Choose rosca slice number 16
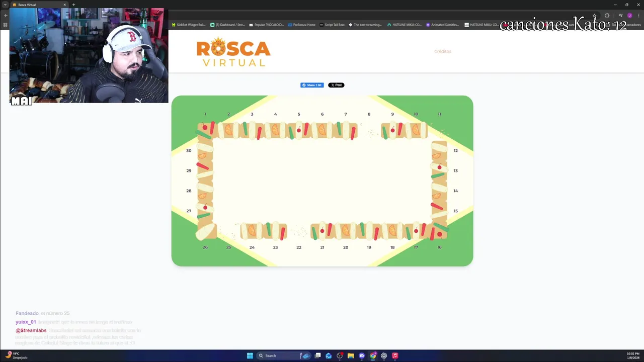The width and height of the screenshot is (644, 362). click(439, 232)
